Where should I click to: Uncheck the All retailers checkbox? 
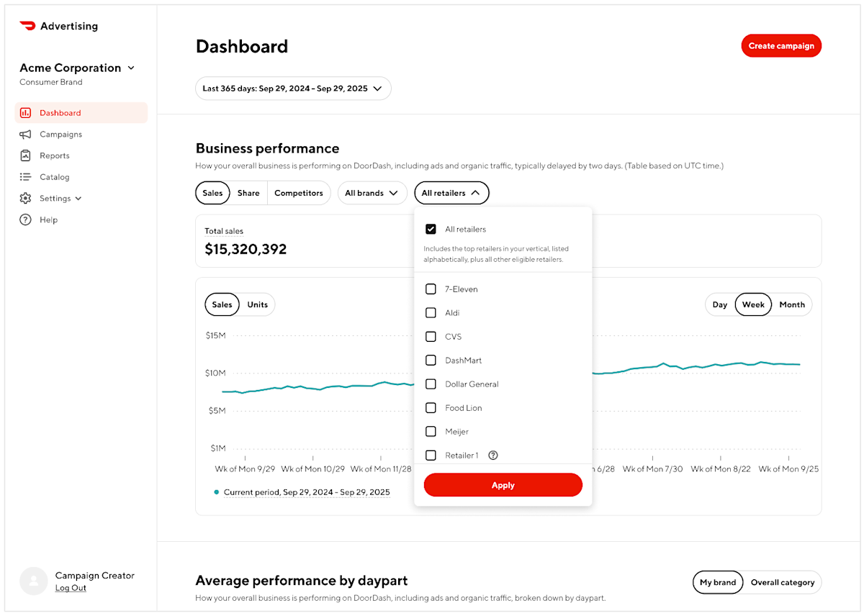point(431,230)
